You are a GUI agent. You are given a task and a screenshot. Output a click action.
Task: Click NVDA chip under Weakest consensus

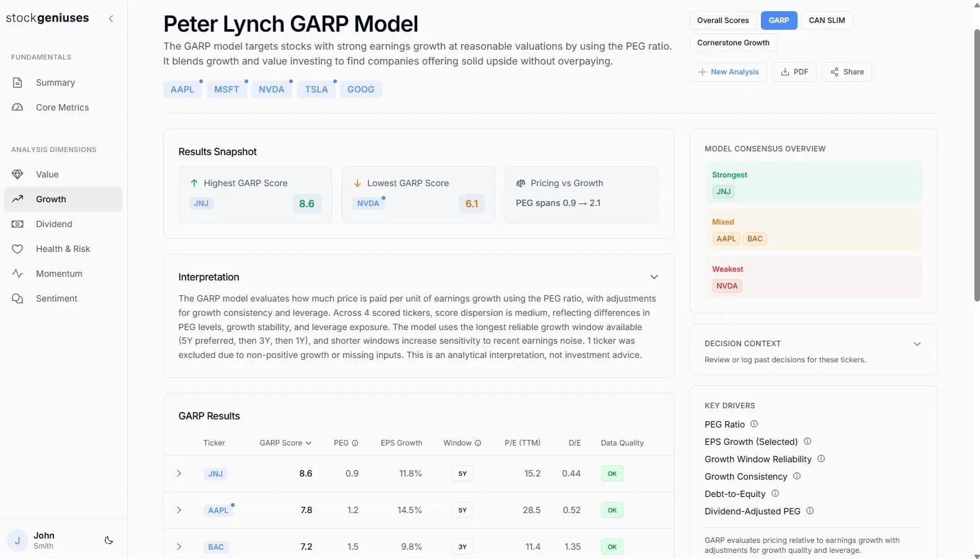(x=727, y=286)
